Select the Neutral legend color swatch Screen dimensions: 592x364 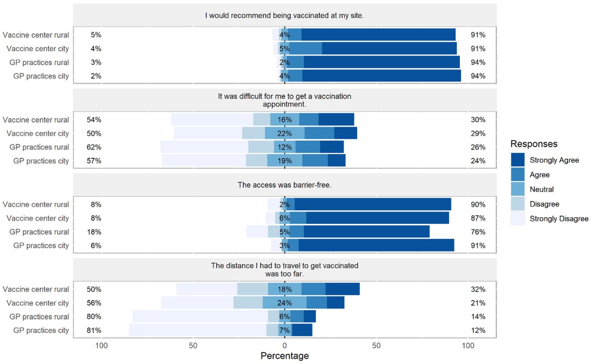point(517,189)
